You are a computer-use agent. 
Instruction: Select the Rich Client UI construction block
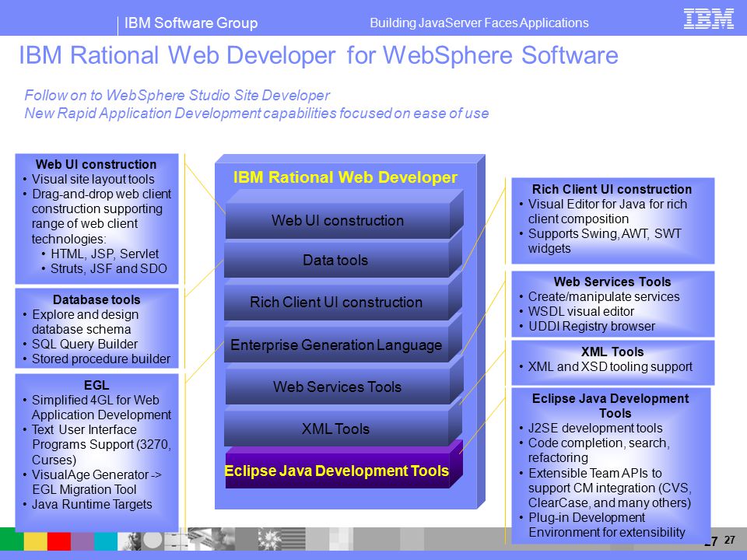[343, 296]
